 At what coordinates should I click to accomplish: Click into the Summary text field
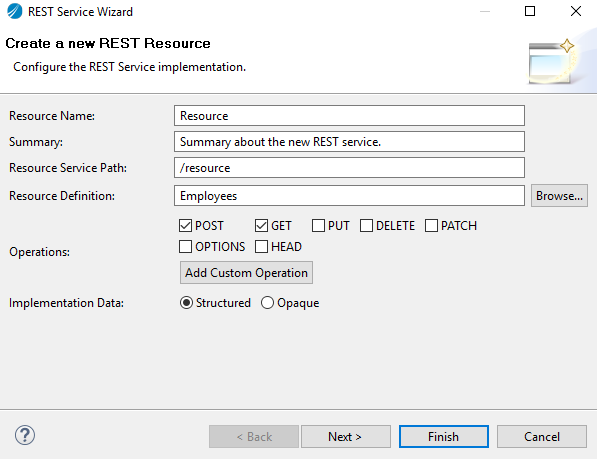point(349,142)
